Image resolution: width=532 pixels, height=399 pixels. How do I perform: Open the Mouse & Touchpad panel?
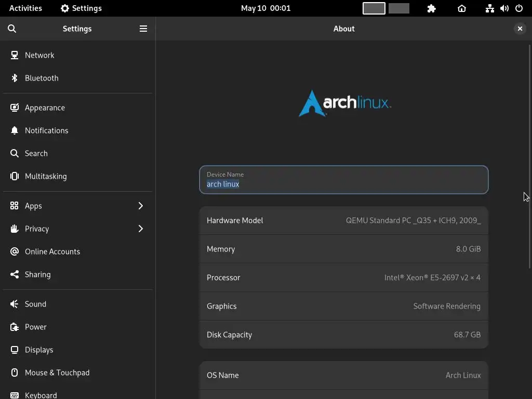78,373
